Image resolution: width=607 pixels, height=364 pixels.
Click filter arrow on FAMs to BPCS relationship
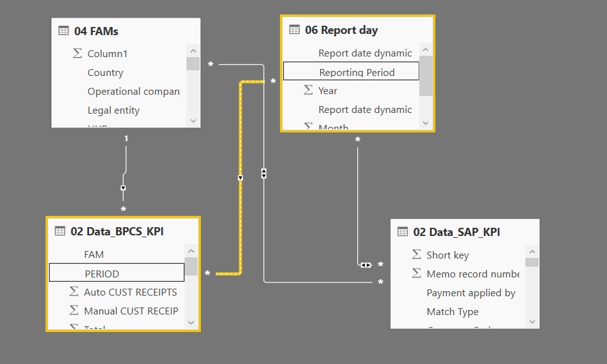click(x=123, y=188)
